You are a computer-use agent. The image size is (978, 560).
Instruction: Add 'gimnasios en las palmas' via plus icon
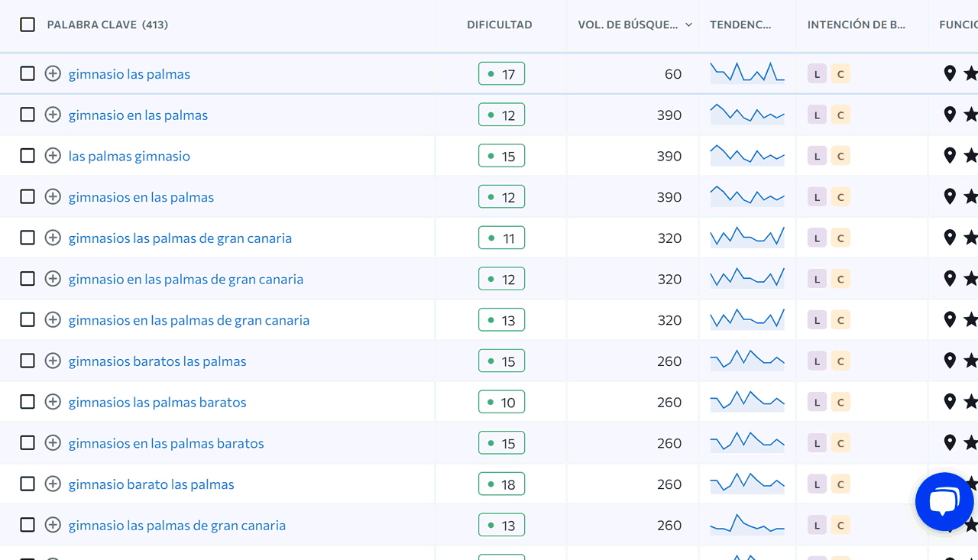[x=53, y=196]
